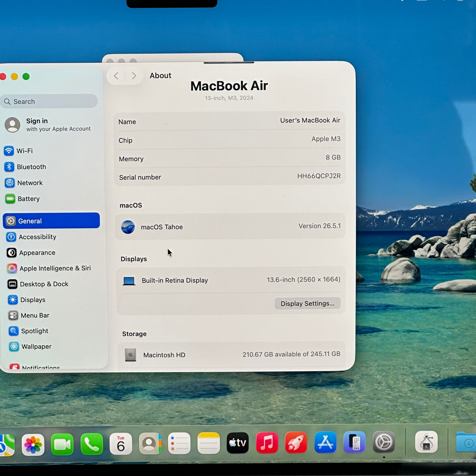Open Wallpaper settings
476x476 pixels.
(x=31, y=346)
